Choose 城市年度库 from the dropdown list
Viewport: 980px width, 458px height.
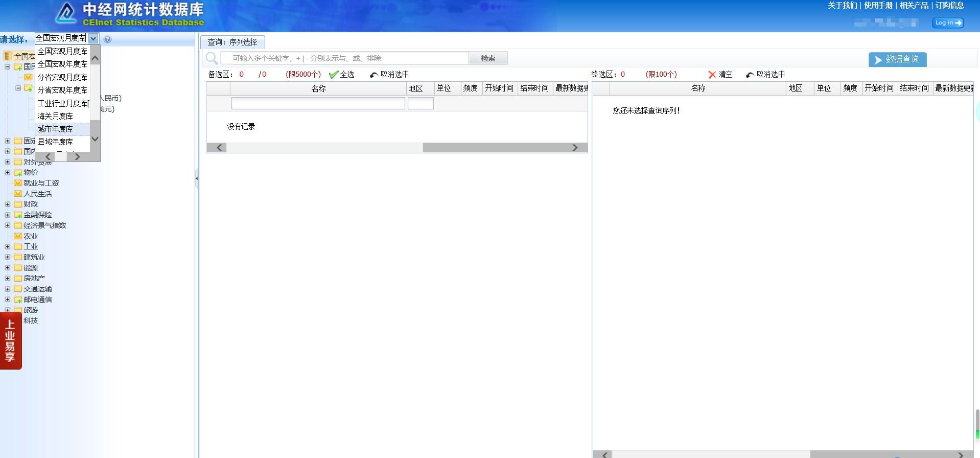(x=55, y=129)
